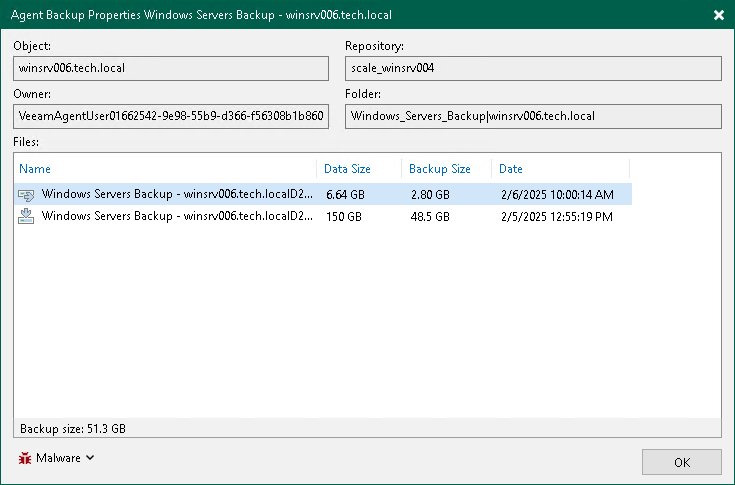
Task: Close the Agent Backup Properties dialog
Action: tap(719, 15)
